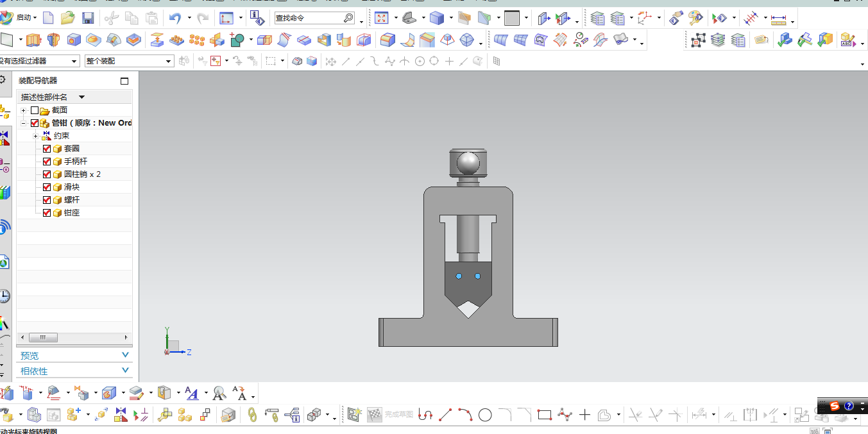Select the Hole feature icon
Screen dimensions: 868x434
coord(74,40)
